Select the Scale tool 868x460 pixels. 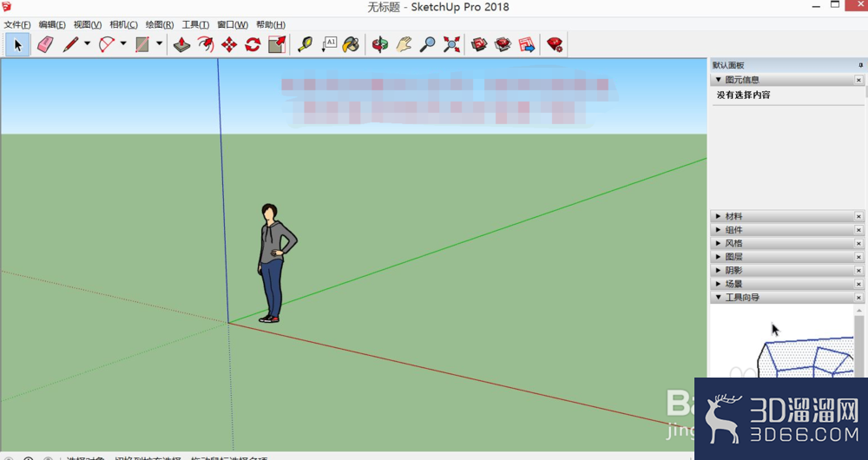[x=277, y=44]
